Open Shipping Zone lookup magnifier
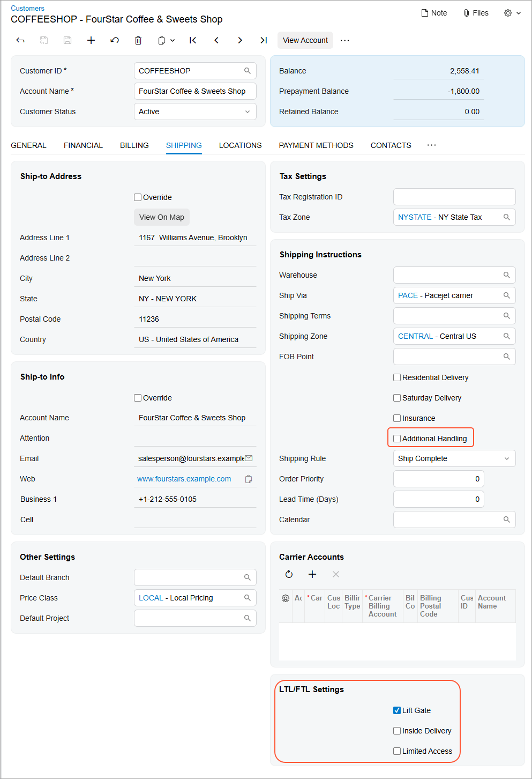The width and height of the screenshot is (532, 779). point(507,336)
